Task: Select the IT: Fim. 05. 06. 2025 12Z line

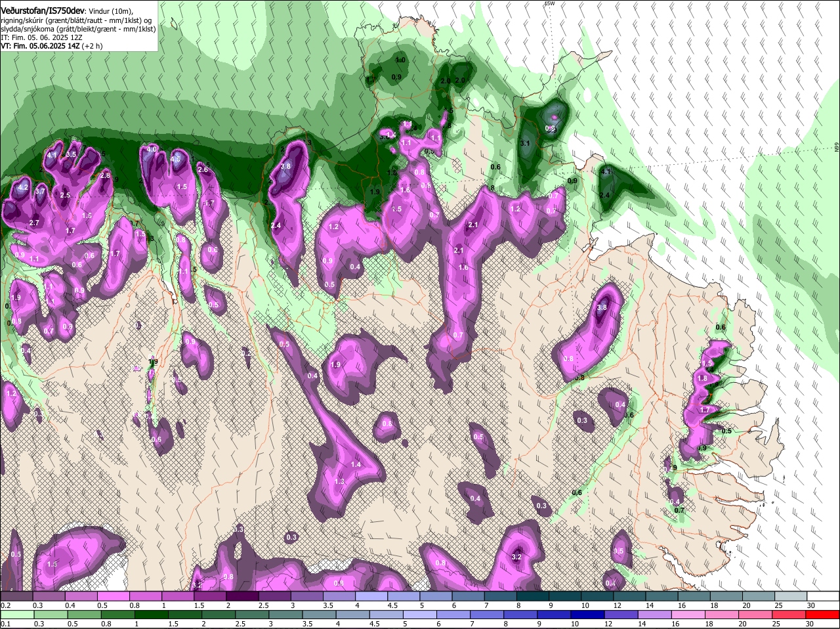Action: (x=42, y=38)
